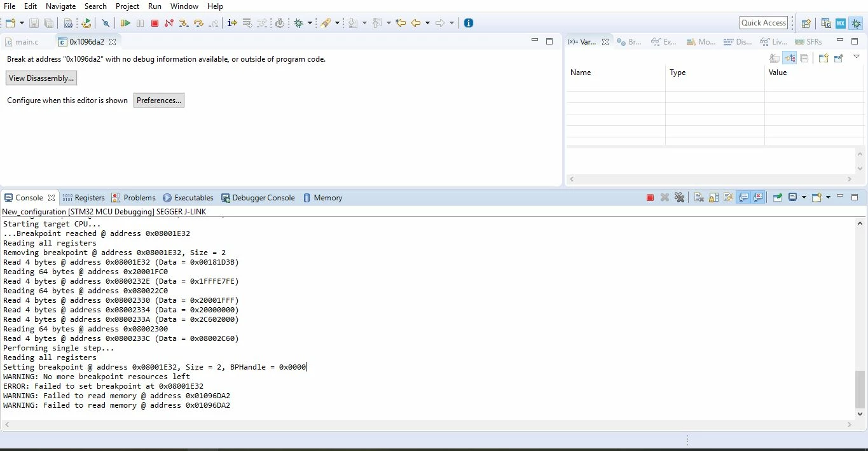
Task: Click the Step Into icon
Action: tap(183, 23)
